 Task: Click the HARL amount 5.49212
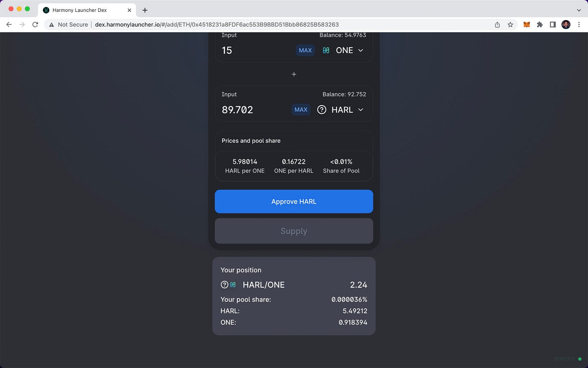point(355,311)
